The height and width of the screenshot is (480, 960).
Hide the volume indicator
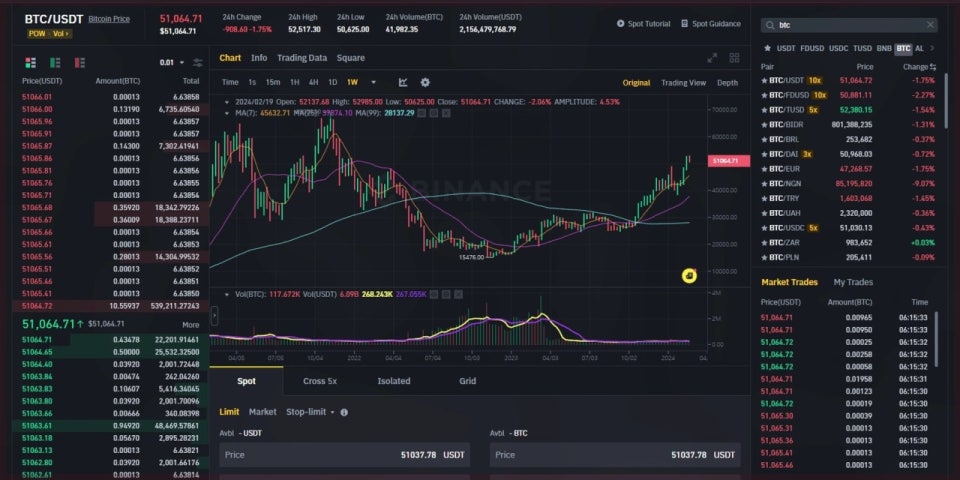(435, 294)
